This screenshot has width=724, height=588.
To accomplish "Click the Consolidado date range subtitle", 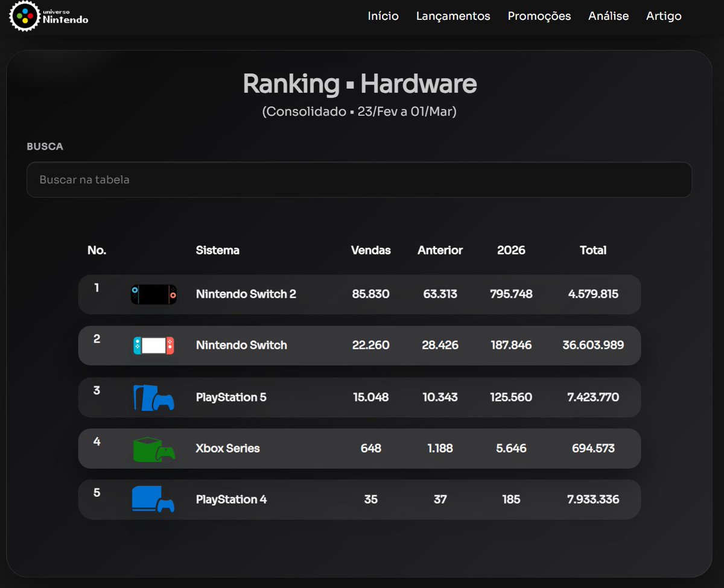I will coord(360,112).
